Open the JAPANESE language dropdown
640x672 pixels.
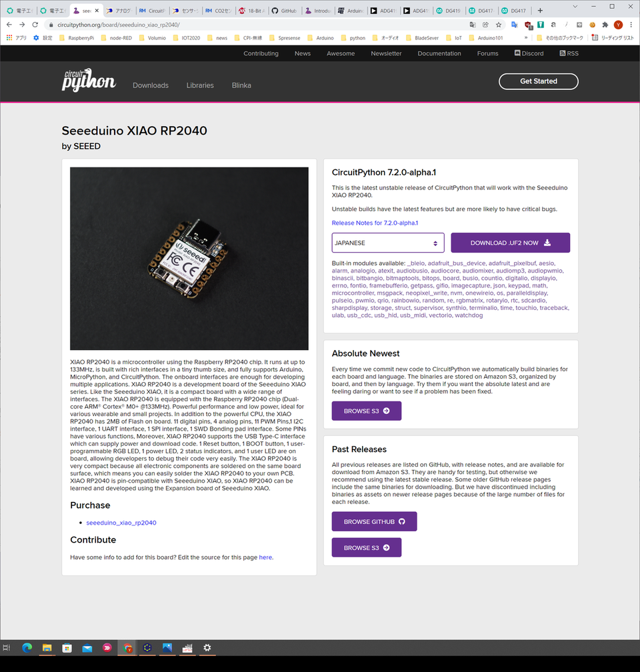387,243
